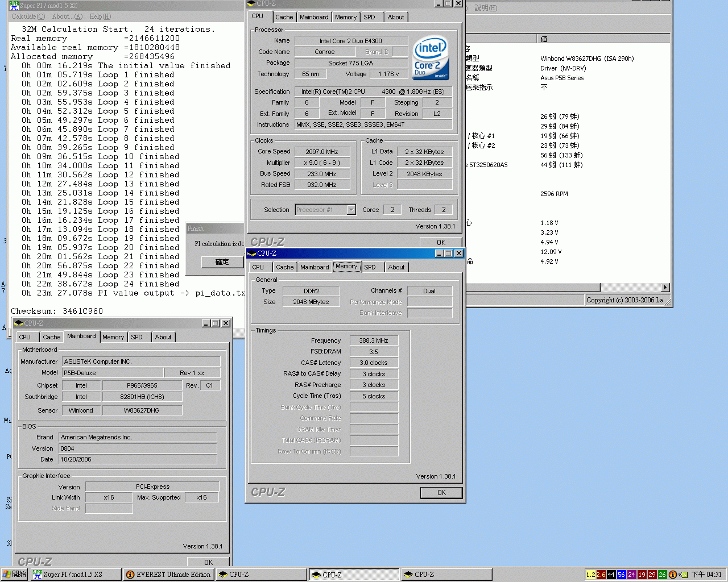Click the tray icon showing 19
The width and height of the screenshot is (728, 582).
point(642,575)
